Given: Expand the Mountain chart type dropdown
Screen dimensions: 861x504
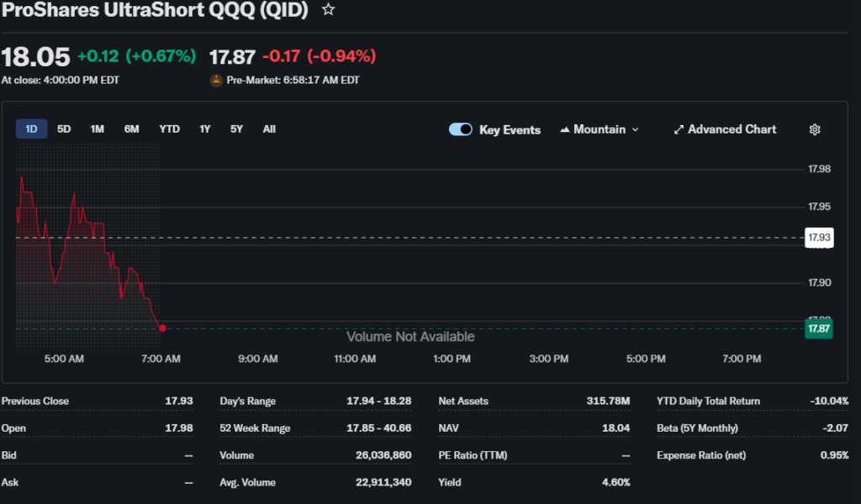Looking at the screenshot, I should pos(635,129).
